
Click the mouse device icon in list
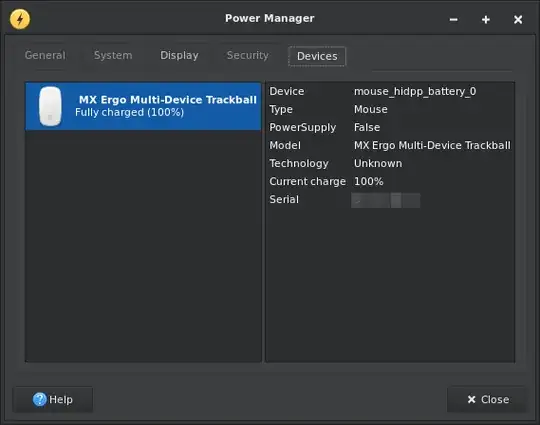pos(50,106)
